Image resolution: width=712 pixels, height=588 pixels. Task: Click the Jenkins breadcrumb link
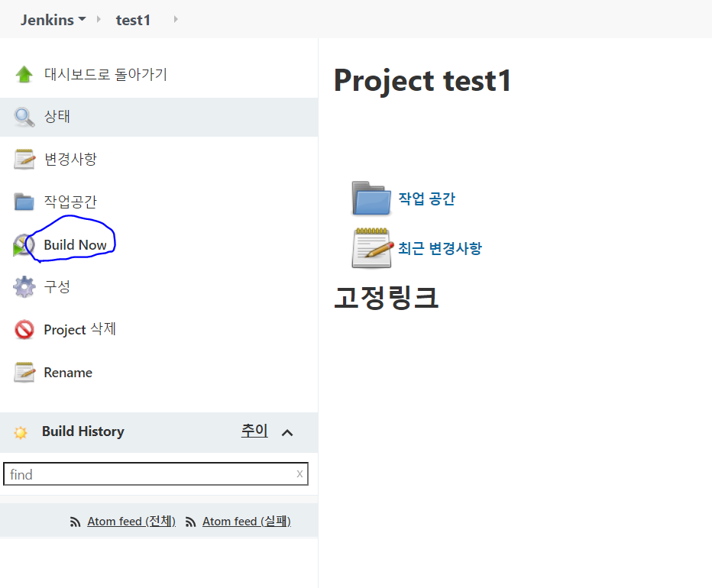[47, 20]
